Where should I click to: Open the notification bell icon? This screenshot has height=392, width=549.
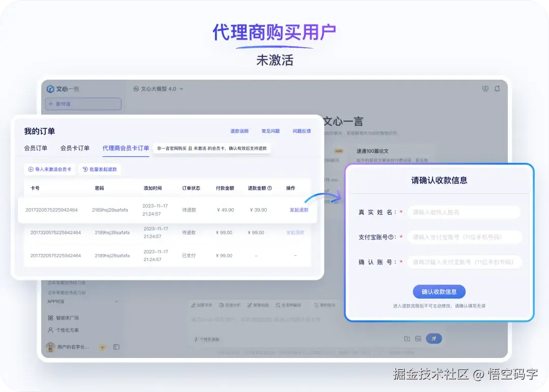click(497, 88)
